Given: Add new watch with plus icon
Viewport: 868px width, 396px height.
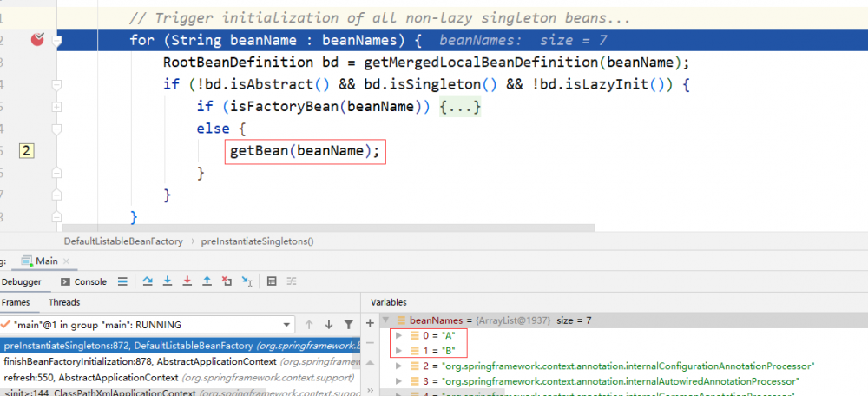Looking at the screenshot, I should [371, 321].
